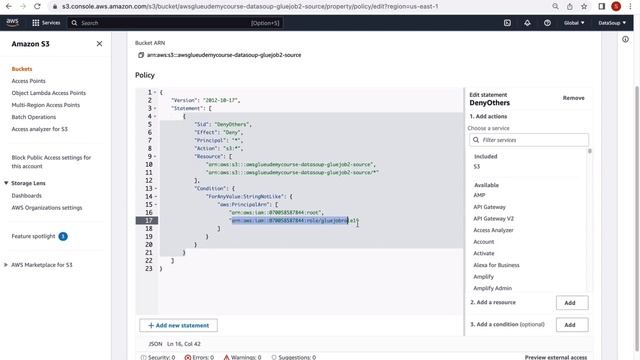This screenshot has width=640, height=360.
Task: Click the Warnings indicator icon
Action: (227, 357)
